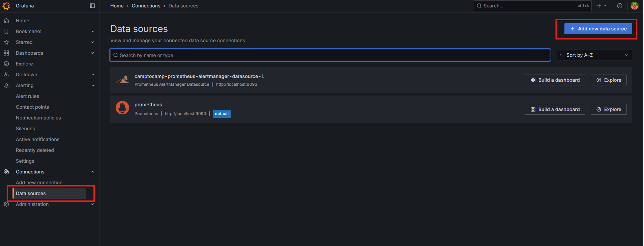Click the http://localhost:9090 URL text

(185, 114)
